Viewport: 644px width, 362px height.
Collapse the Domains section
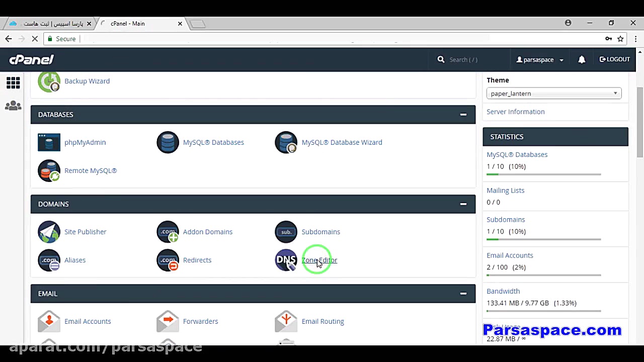463,204
